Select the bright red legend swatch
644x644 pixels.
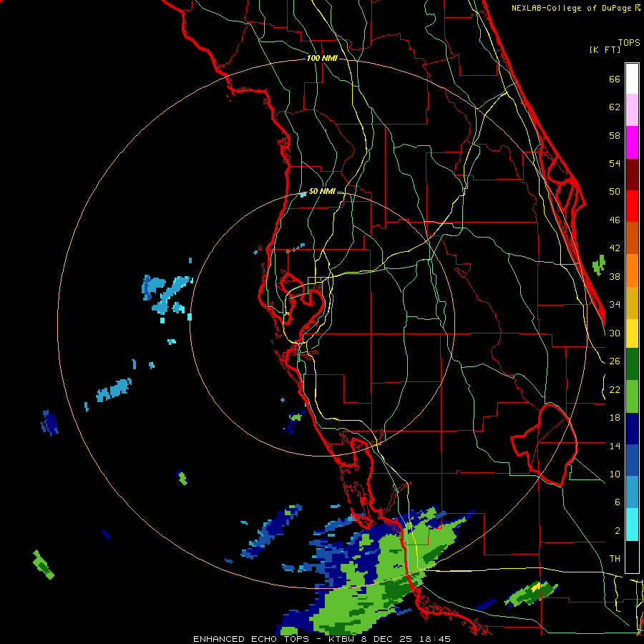click(632, 206)
